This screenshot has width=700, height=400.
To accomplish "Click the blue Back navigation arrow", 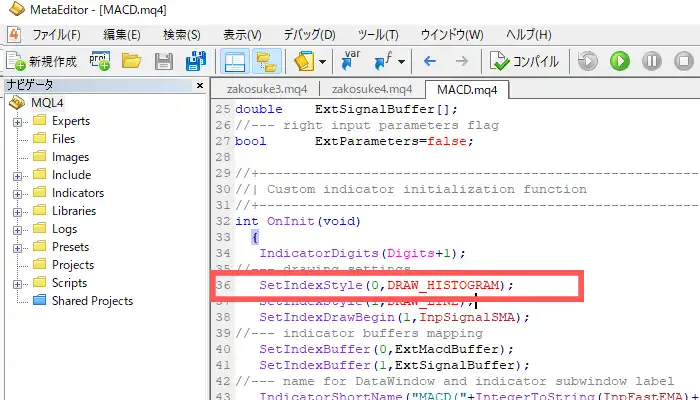I will point(429,61).
